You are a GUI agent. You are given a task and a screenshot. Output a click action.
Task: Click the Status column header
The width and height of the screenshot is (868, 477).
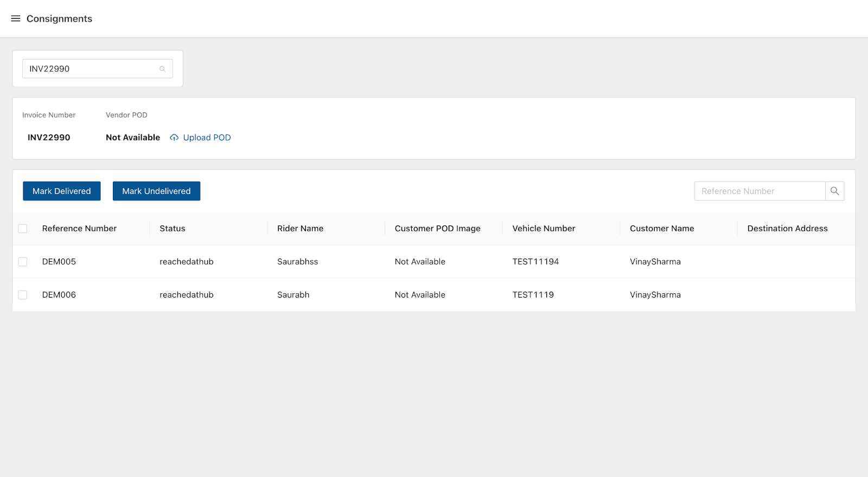tap(173, 229)
